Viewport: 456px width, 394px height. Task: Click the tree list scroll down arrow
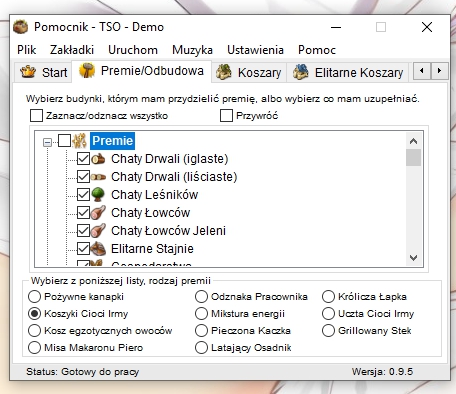tap(413, 258)
